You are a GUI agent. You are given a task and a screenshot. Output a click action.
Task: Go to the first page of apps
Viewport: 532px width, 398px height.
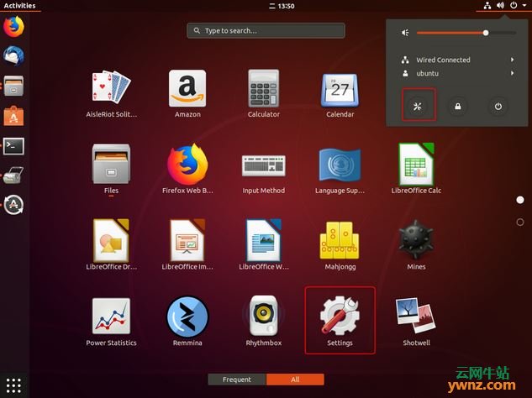tap(519, 200)
